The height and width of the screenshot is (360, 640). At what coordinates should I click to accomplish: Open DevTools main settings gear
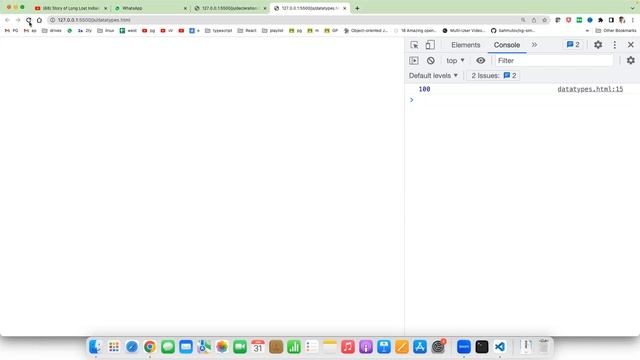tap(598, 45)
